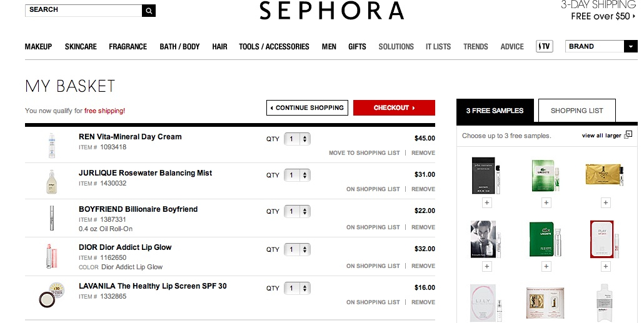Add the gold packet sample
The width and height of the screenshot is (644, 323).
point(605,202)
